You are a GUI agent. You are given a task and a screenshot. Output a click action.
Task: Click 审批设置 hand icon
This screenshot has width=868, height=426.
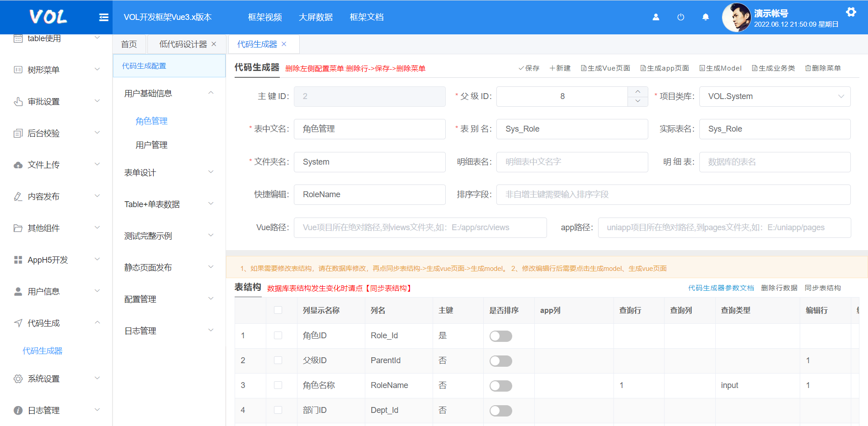click(x=18, y=101)
